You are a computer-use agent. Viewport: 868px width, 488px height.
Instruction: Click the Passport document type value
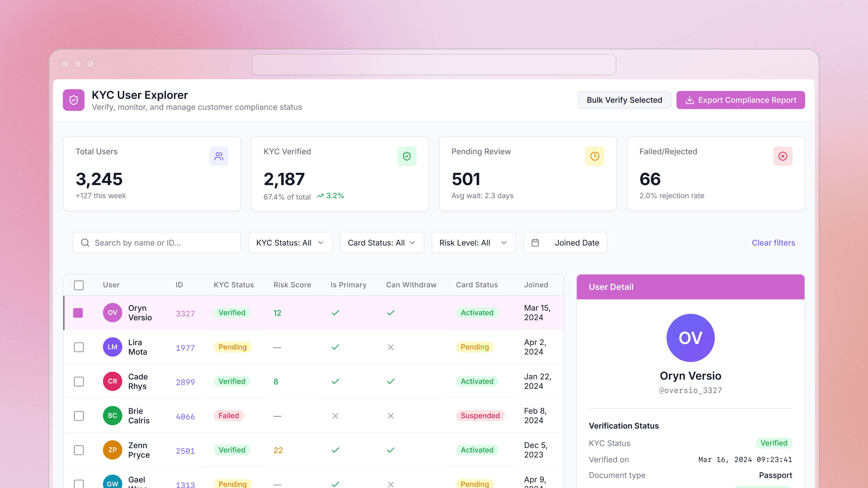[775, 475]
